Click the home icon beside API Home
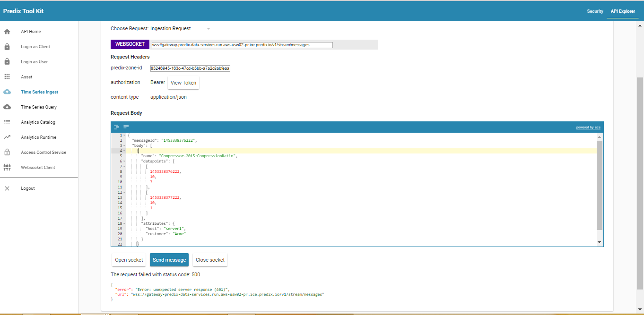The height and width of the screenshot is (315, 644). point(7,32)
